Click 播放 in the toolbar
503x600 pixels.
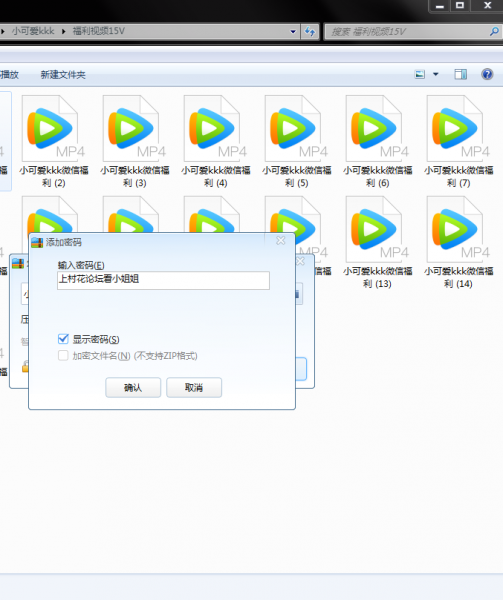point(10,75)
